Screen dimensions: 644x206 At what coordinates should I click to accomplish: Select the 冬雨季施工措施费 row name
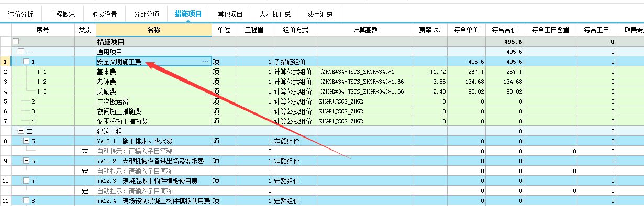[123, 121]
